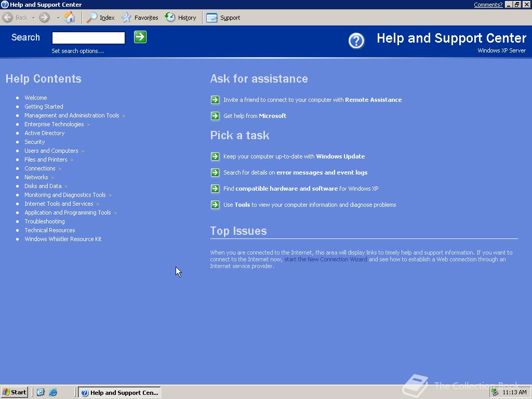
Task: Click green arrow beside Windows Update
Action: point(215,156)
